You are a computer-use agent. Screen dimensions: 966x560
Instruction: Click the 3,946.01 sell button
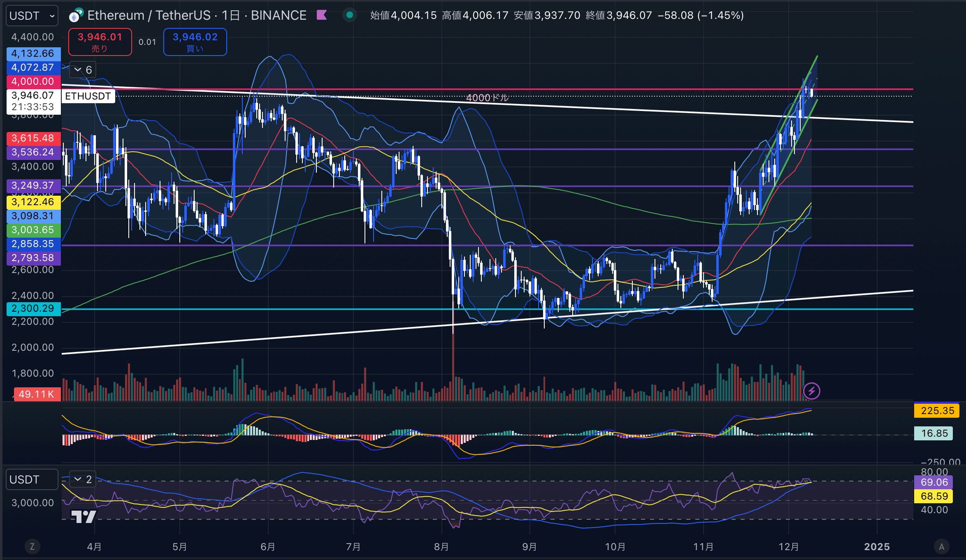pos(100,42)
